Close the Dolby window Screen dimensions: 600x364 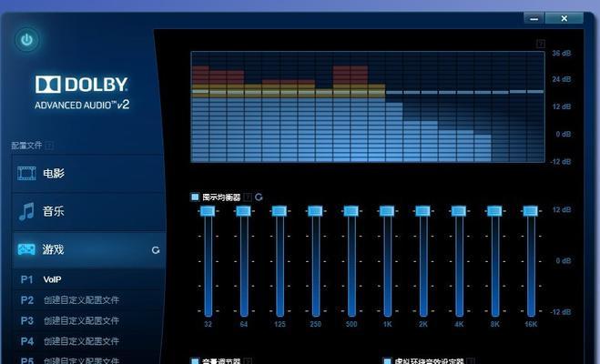[x=564, y=18]
